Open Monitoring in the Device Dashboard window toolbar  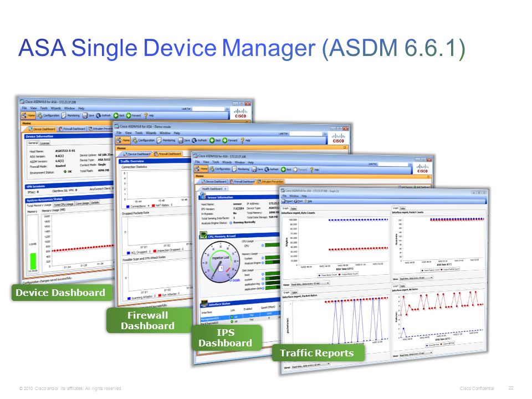point(71,115)
